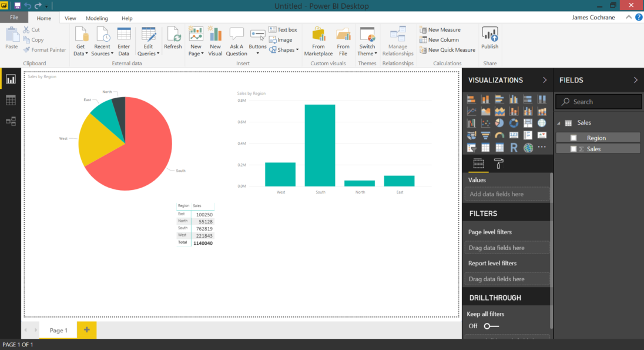Open Data view from the left sidebar

click(x=9, y=100)
